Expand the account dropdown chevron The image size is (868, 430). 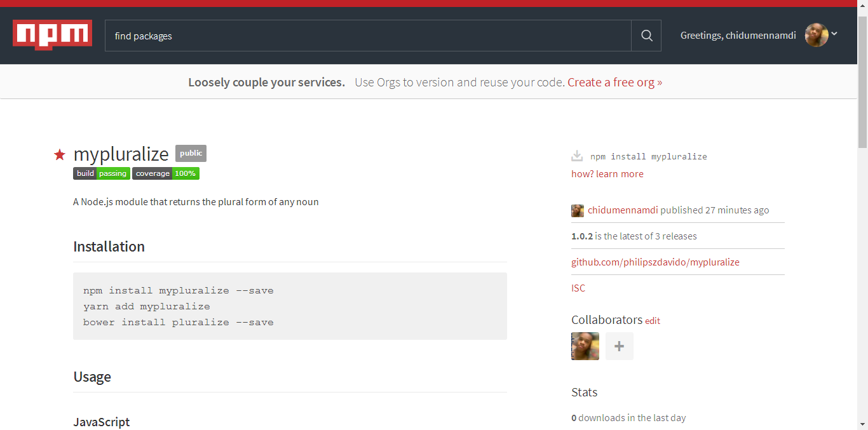(834, 34)
